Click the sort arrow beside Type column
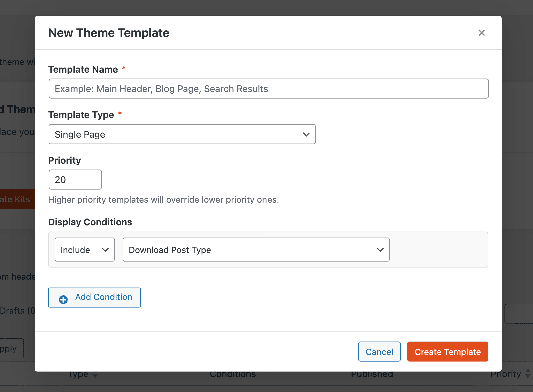The height and width of the screenshot is (392, 533). click(x=95, y=375)
